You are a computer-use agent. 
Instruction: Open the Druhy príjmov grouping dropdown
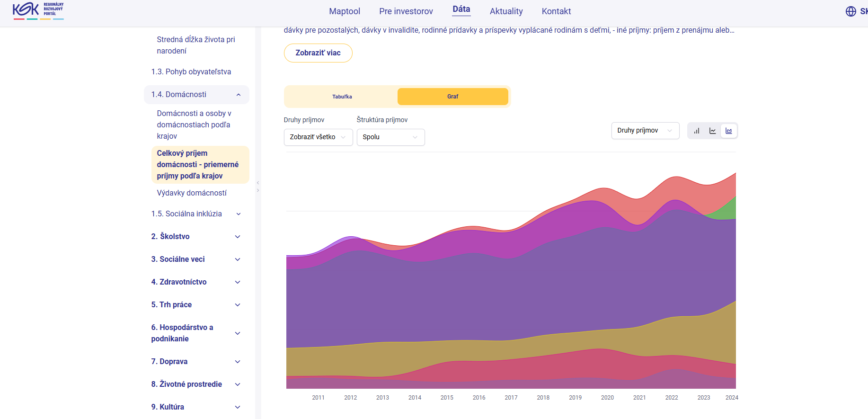pos(646,131)
